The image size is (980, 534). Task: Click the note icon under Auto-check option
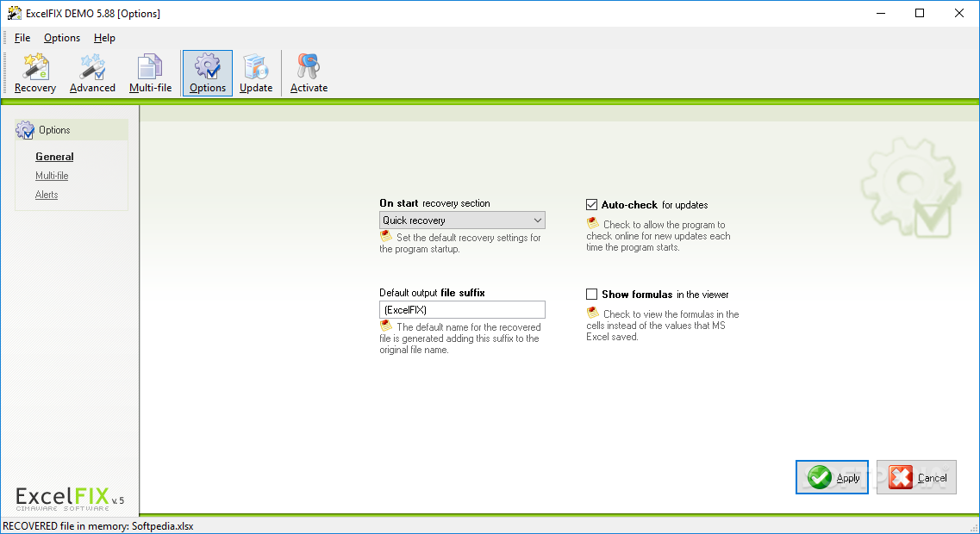[x=593, y=223]
